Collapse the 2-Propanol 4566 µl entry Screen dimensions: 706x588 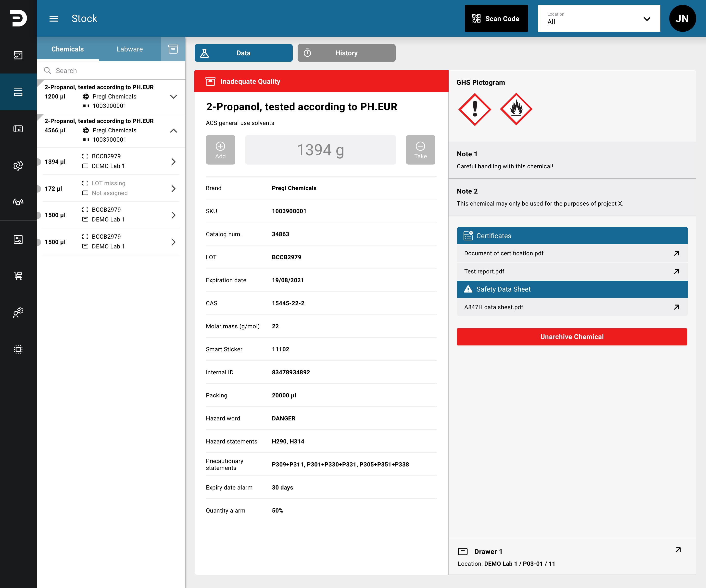[174, 130]
